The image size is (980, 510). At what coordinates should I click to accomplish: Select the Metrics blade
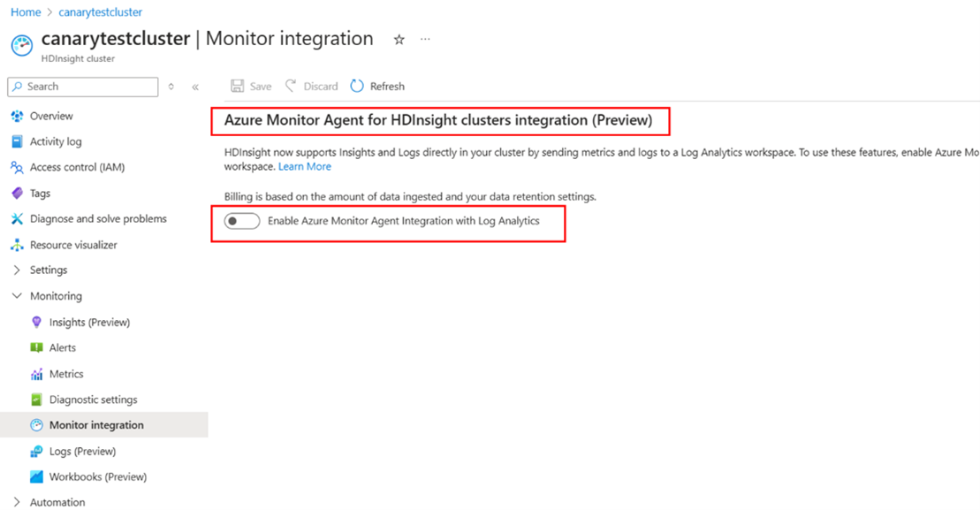[x=68, y=373]
